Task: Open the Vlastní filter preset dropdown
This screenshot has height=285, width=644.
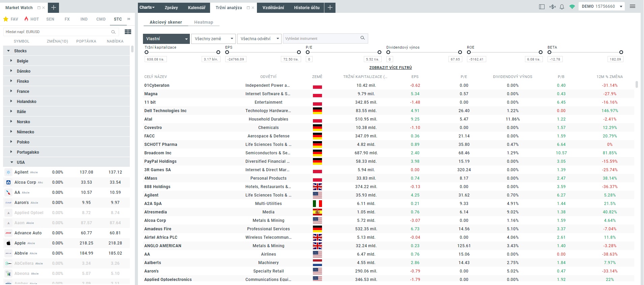Action: 166,38
